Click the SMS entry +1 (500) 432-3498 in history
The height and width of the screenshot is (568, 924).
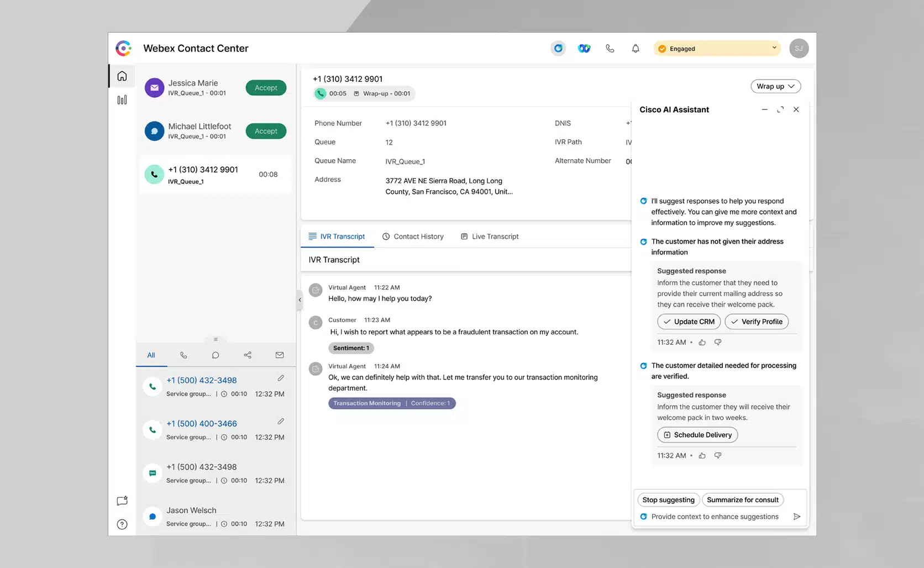pos(216,474)
